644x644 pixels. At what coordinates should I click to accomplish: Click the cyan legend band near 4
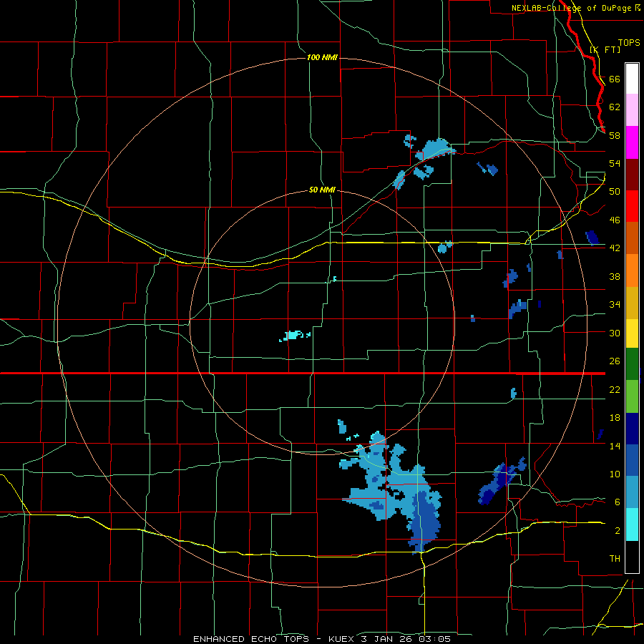click(x=632, y=525)
